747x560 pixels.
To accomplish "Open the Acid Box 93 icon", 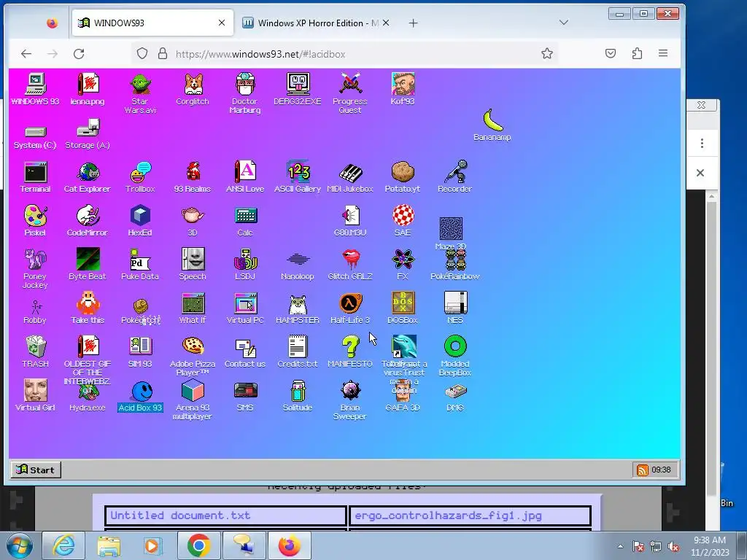I will 141,392.
